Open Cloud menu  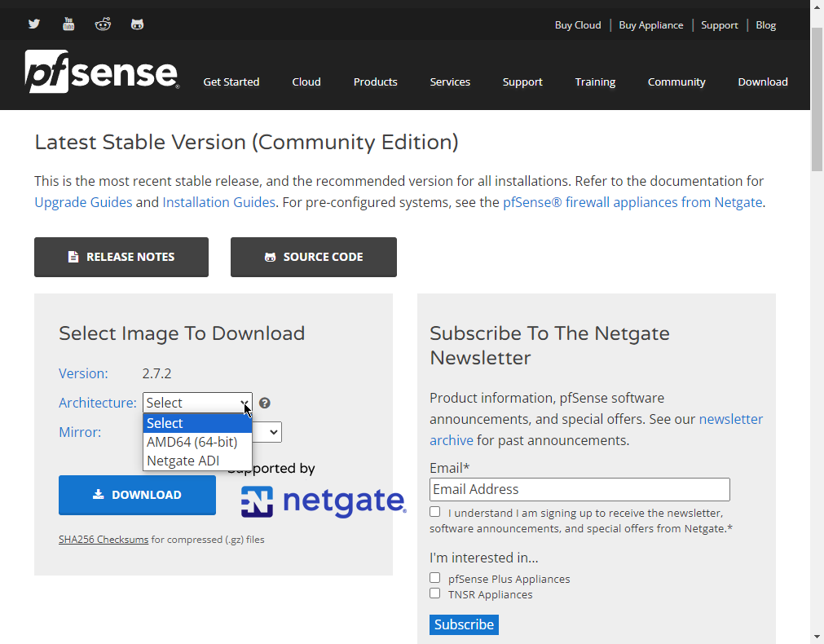pos(306,82)
